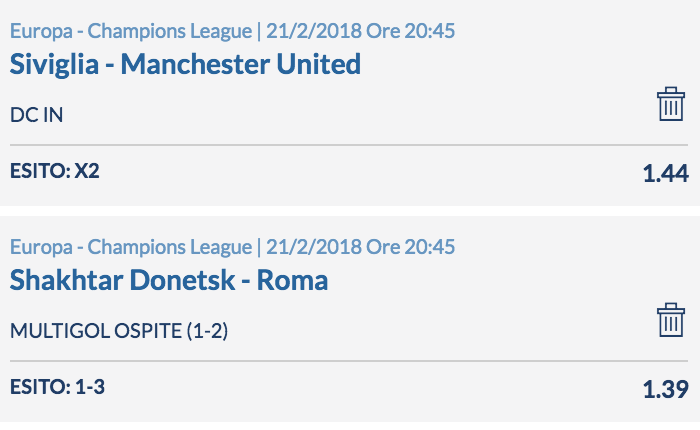Click the date 21/2/2018 in Siviglia card
The height and width of the screenshot is (430, 700).
click(314, 31)
